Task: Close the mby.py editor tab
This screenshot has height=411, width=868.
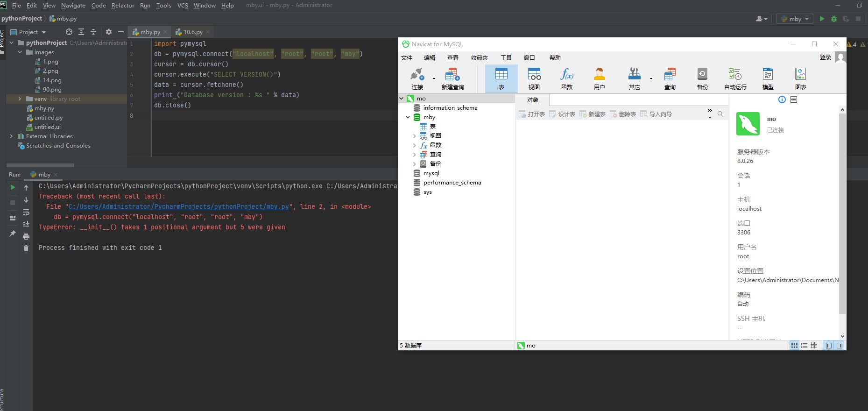Action: coord(165,32)
